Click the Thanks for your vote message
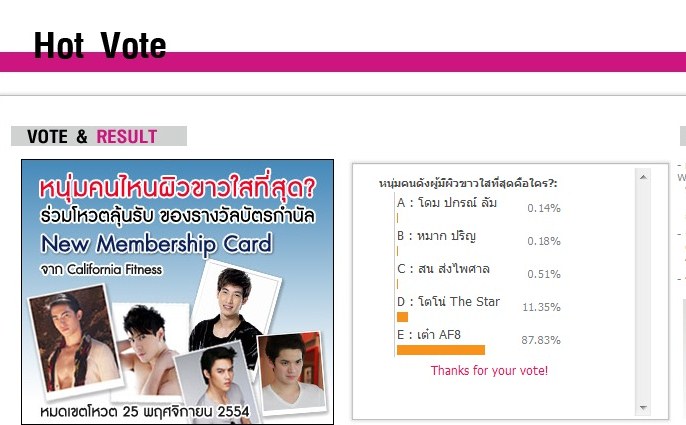The height and width of the screenshot is (425, 686). point(489,371)
